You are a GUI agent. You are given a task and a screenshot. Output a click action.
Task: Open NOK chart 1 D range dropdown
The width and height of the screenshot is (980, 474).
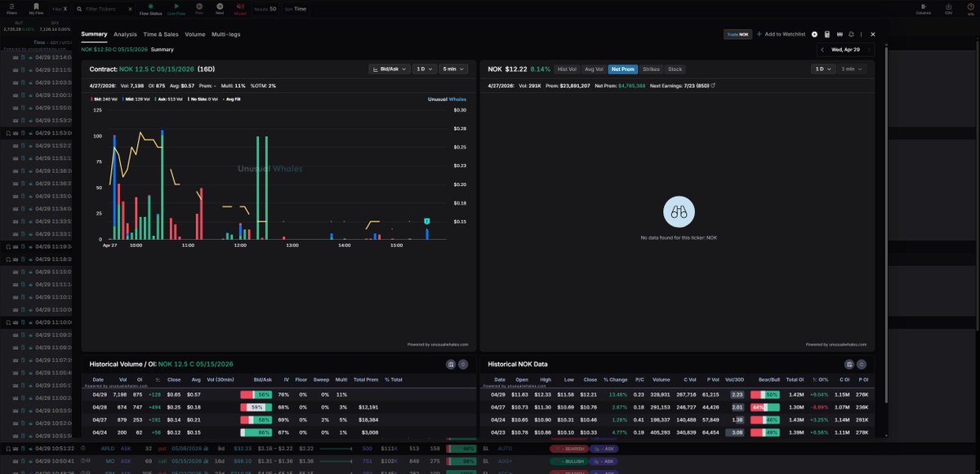[x=822, y=69]
